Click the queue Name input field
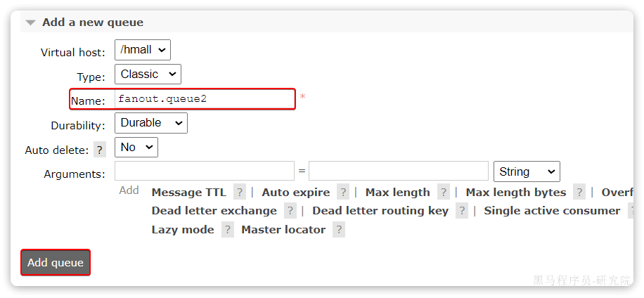 pyautogui.click(x=204, y=99)
